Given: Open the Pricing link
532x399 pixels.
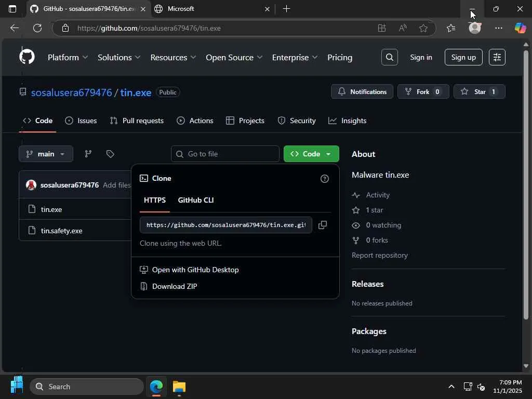Looking at the screenshot, I should (x=340, y=57).
